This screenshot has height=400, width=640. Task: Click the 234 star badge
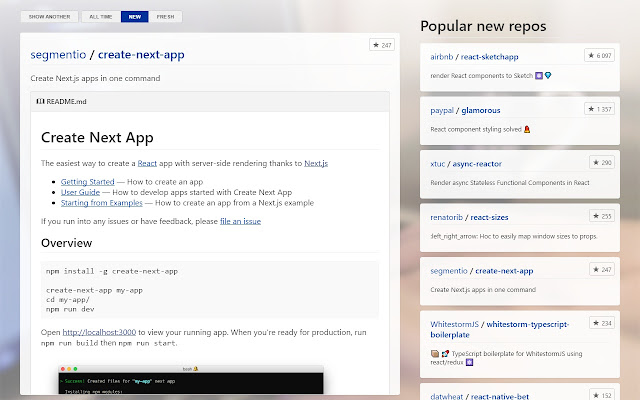click(x=602, y=323)
